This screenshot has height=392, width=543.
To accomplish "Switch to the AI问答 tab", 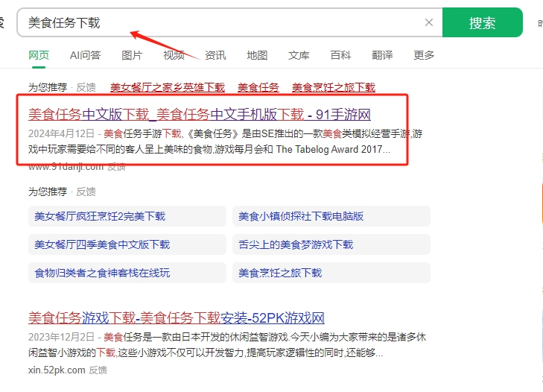I will point(85,55).
